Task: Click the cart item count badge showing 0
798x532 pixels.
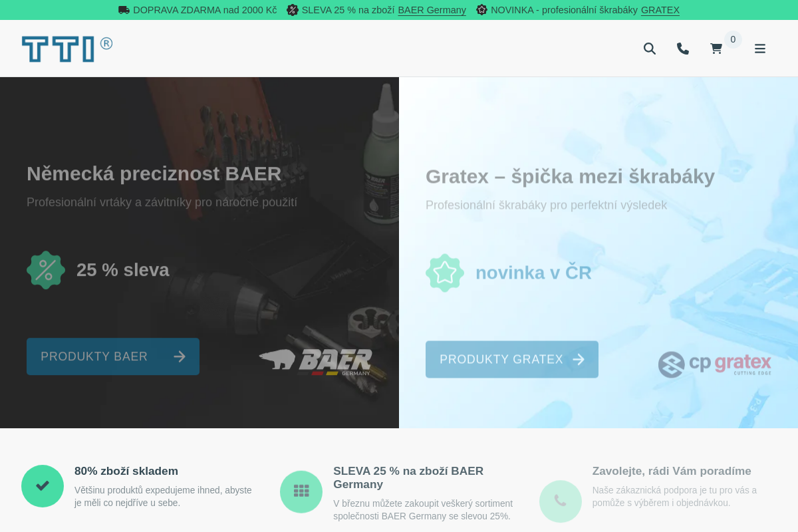Action: point(733,39)
